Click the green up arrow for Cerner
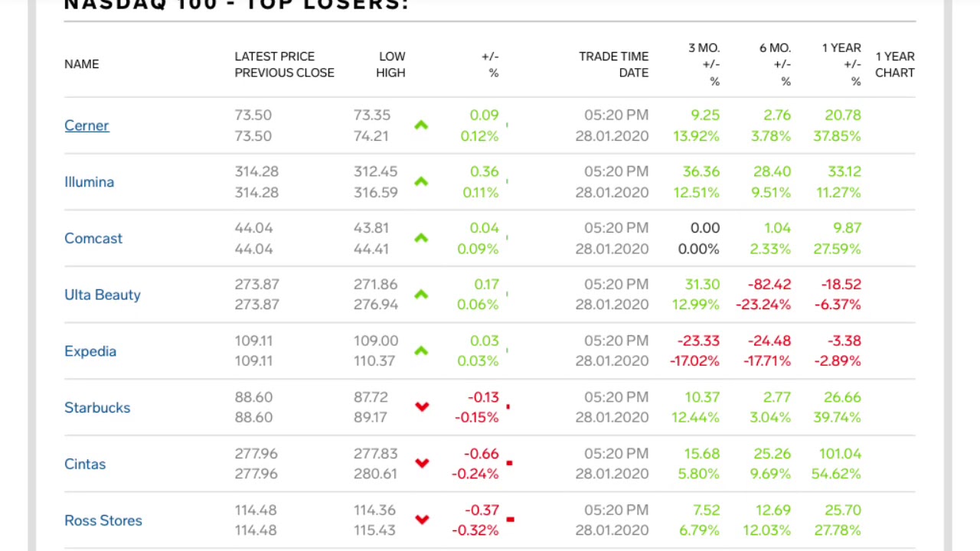The height and width of the screenshot is (551, 980). coord(421,126)
